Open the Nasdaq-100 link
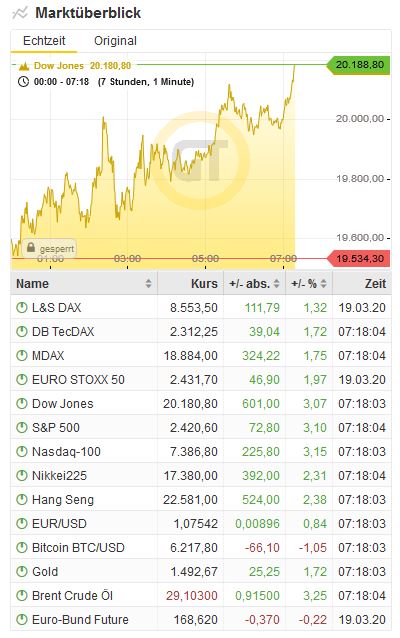The image size is (400, 638). [66, 452]
